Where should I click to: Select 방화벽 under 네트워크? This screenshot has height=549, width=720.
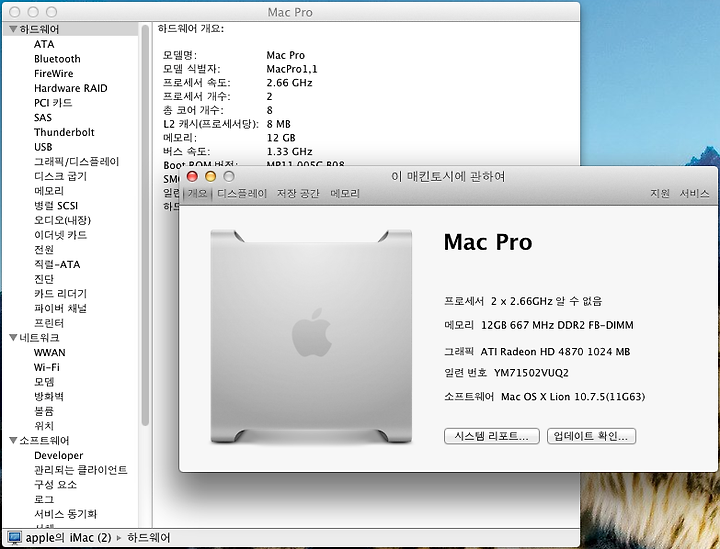tap(49, 397)
